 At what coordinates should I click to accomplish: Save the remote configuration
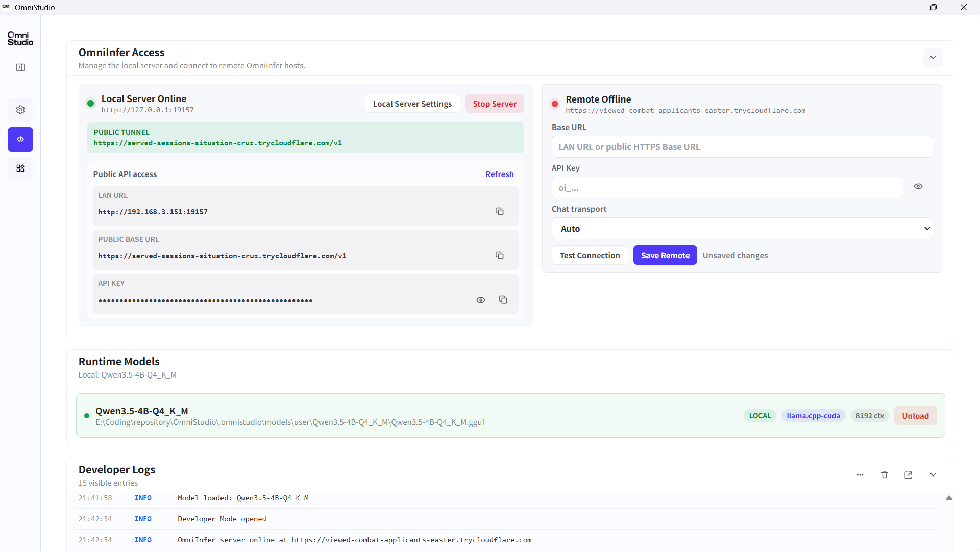(x=665, y=255)
